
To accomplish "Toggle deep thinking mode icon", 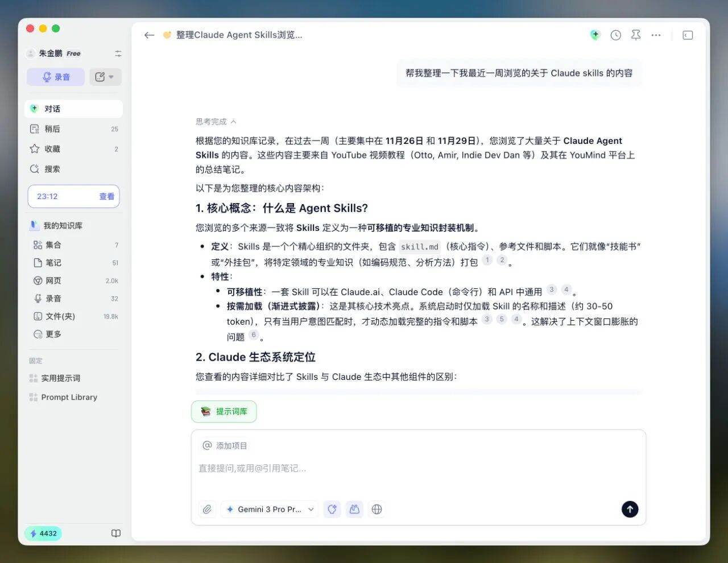I will (x=332, y=510).
